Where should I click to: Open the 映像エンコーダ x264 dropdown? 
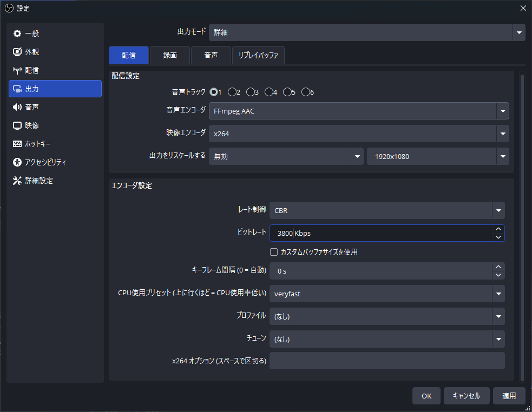click(x=359, y=134)
